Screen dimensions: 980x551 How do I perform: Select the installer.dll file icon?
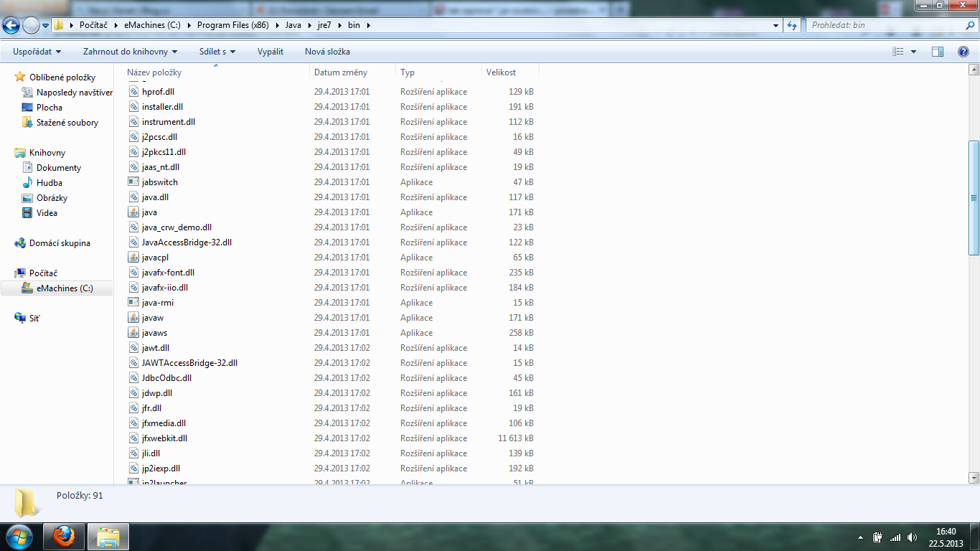133,107
